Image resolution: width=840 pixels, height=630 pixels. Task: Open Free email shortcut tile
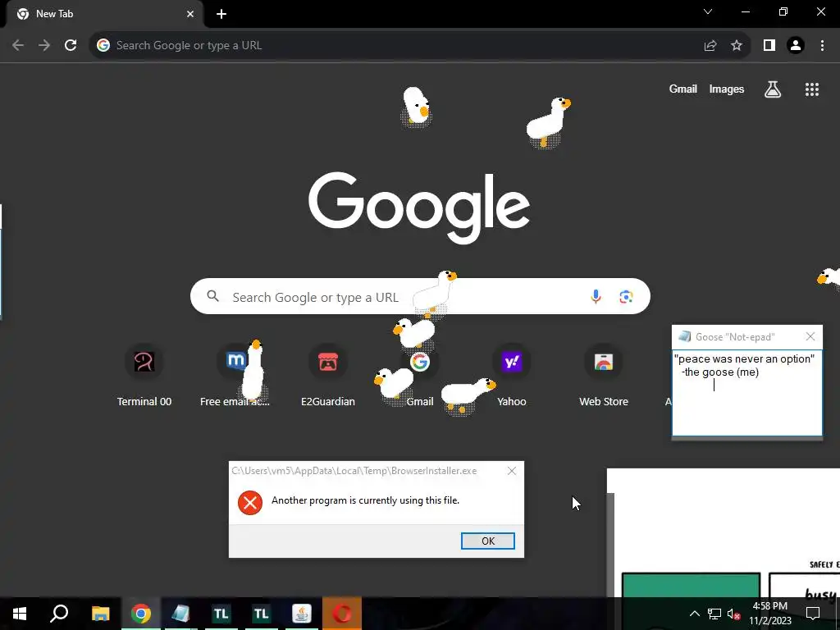[x=235, y=376]
